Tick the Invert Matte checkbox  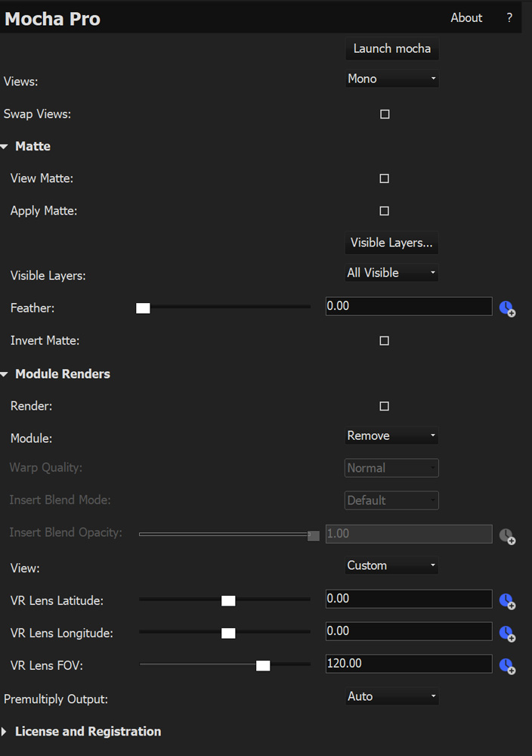[384, 341]
